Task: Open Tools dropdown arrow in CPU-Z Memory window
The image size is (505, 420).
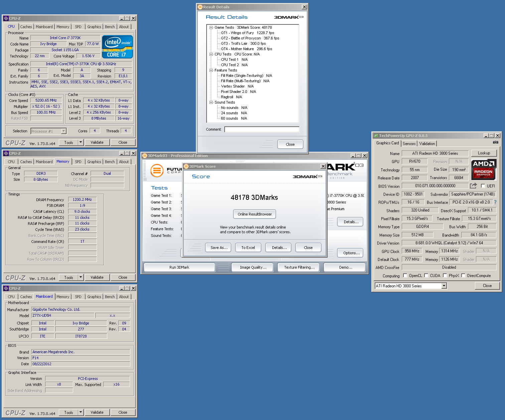Action: (81, 277)
